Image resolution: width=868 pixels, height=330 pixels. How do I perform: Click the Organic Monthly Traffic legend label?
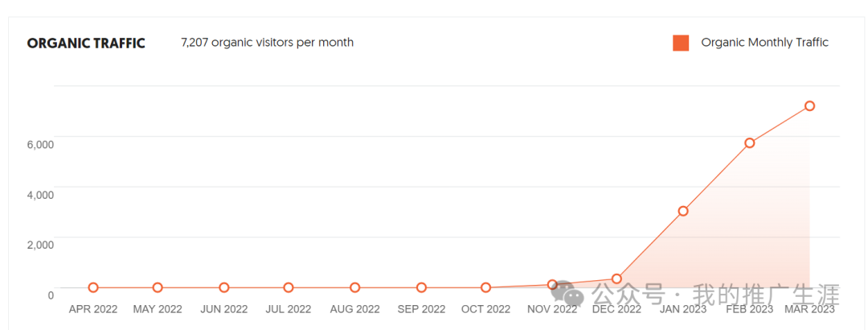point(764,42)
